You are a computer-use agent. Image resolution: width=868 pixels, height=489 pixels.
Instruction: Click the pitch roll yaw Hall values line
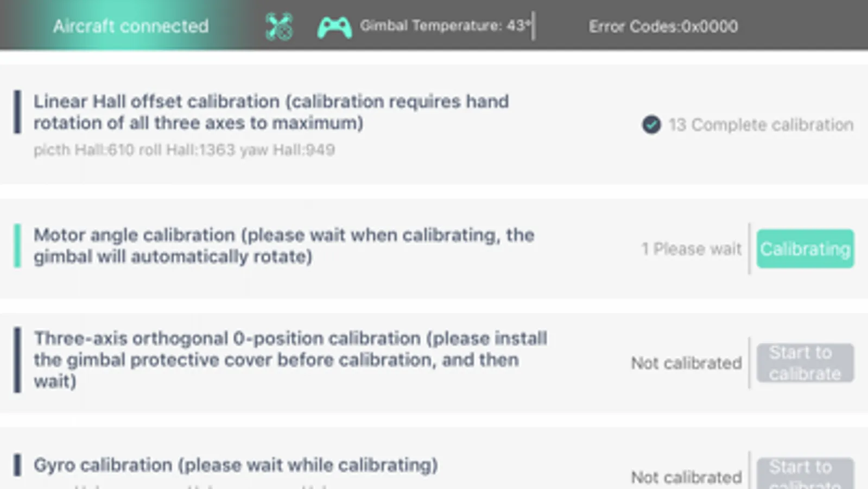point(184,149)
